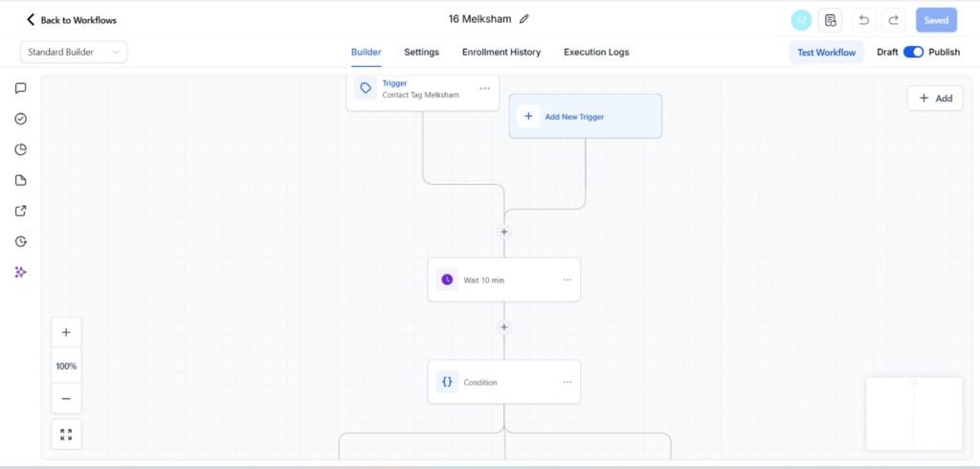Open the Execution Logs tab
Viewport: 980px width, 469px height.
tap(596, 53)
